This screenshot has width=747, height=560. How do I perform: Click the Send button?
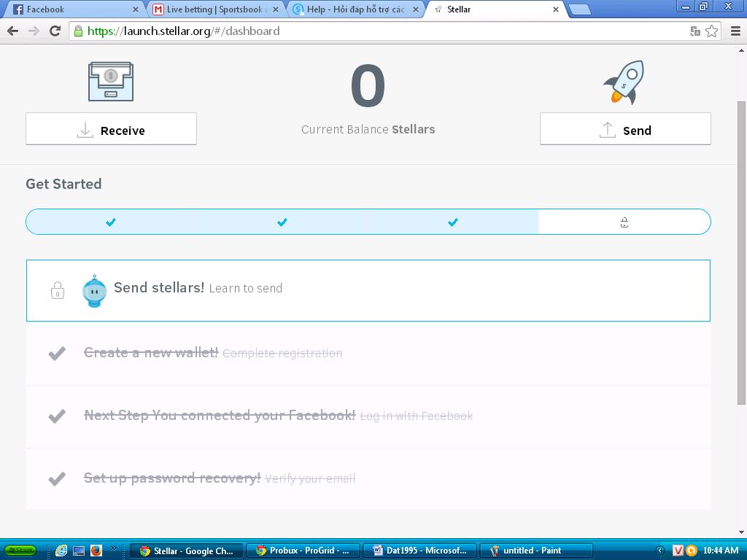625,129
